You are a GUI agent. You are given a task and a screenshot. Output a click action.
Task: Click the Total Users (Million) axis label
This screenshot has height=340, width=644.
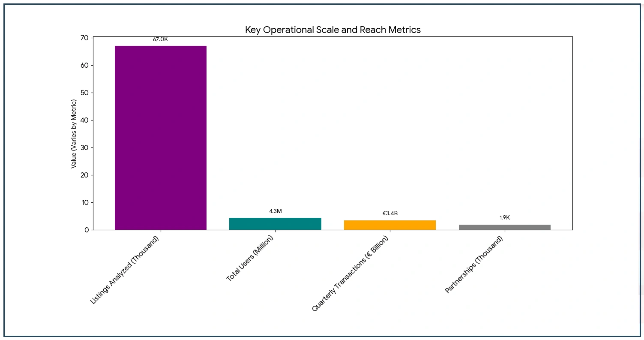pos(249,257)
